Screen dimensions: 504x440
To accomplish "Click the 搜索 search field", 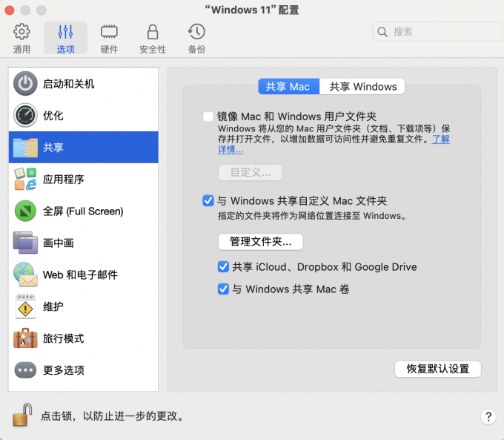I will [x=437, y=32].
